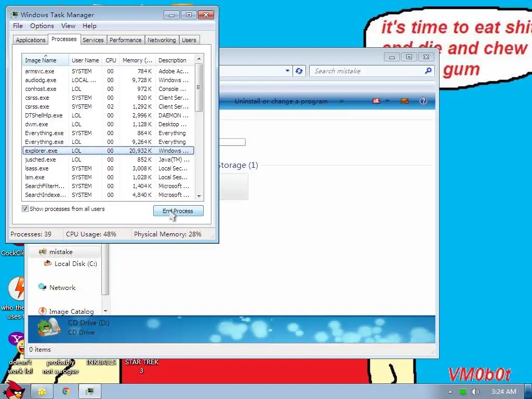Open the Help menu in Task Manager
Image resolution: width=532 pixels, height=399 pixels.
[89, 26]
